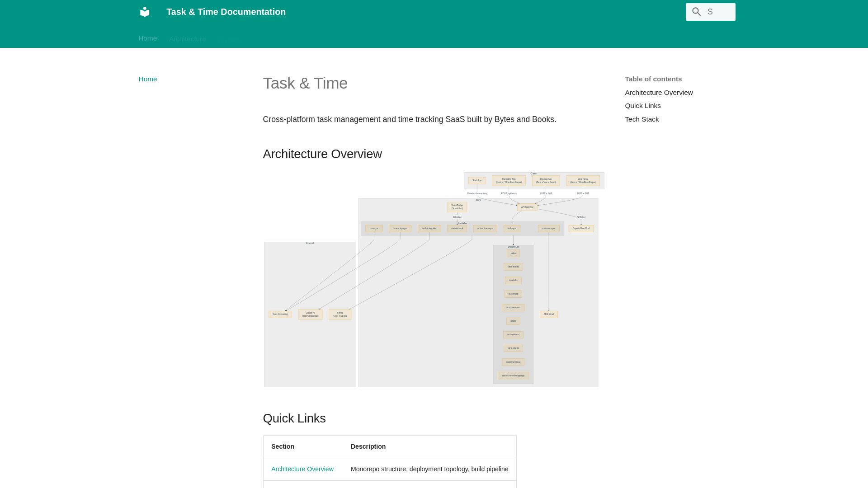
Task: Click the Task & Time book logo
Action: [145, 12]
